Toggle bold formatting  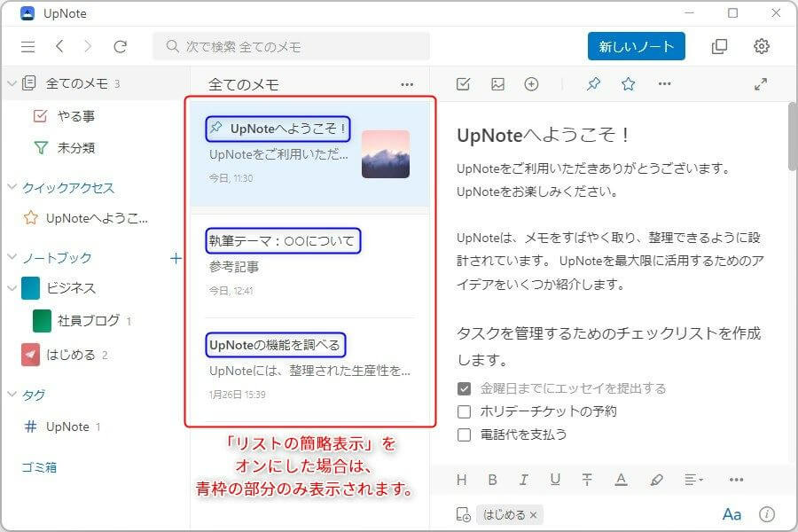tap(493, 480)
